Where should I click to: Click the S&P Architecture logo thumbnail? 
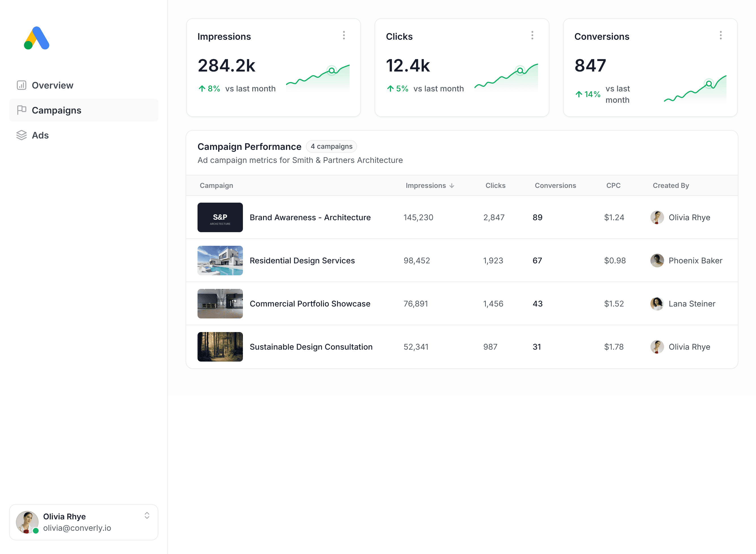pyautogui.click(x=220, y=217)
